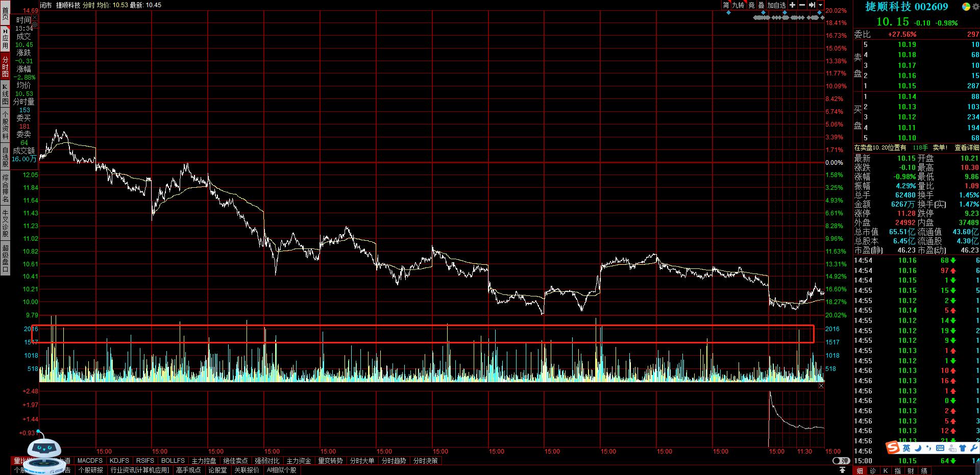980x475 pixels.
Task: Toggle the 九转 indicator button
Action: (x=738, y=5)
